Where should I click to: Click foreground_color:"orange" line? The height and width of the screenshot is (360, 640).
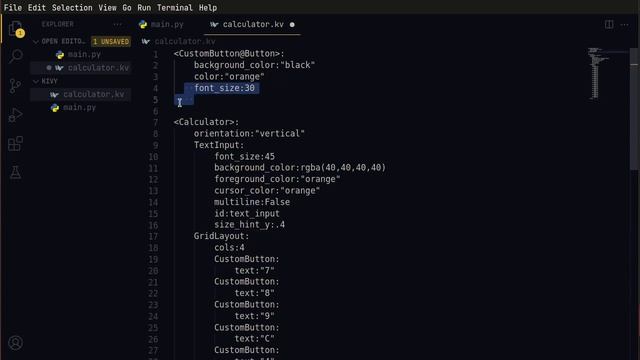point(277,179)
